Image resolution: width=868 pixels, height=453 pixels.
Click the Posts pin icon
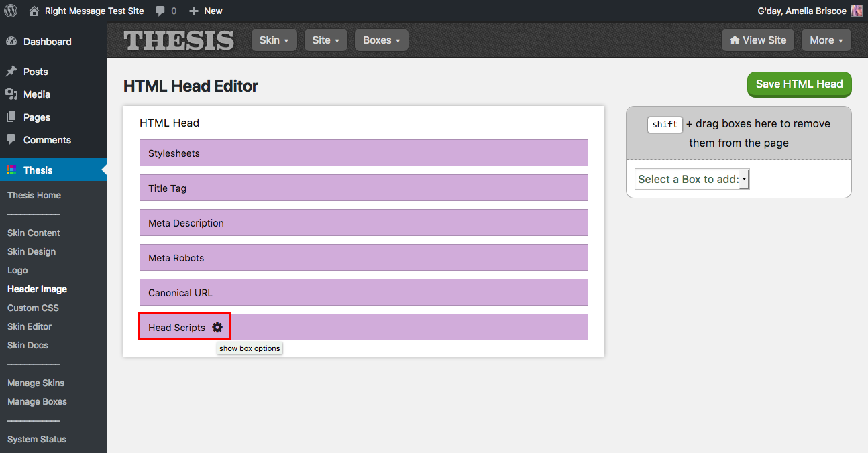[11, 71]
